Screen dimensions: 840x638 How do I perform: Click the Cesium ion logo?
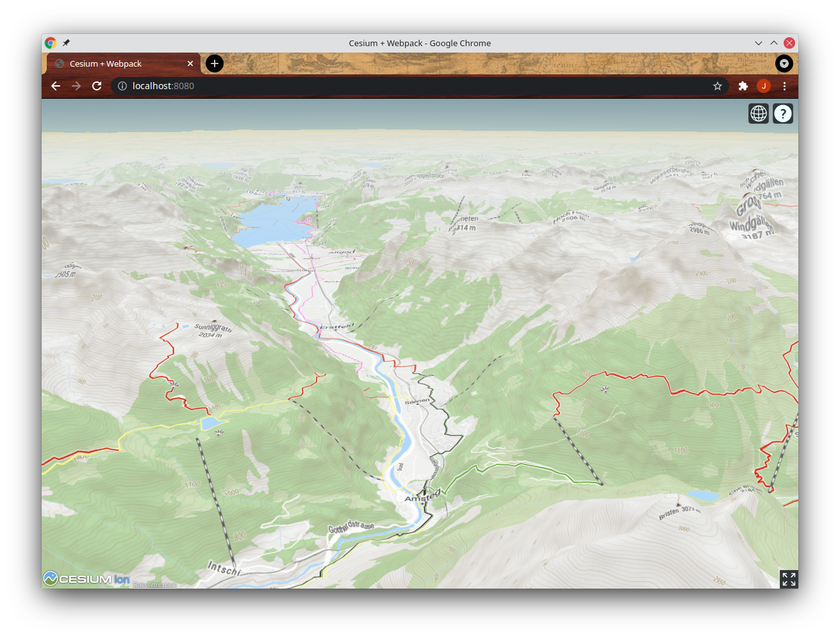pyautogui.click(x=86, y=579)
